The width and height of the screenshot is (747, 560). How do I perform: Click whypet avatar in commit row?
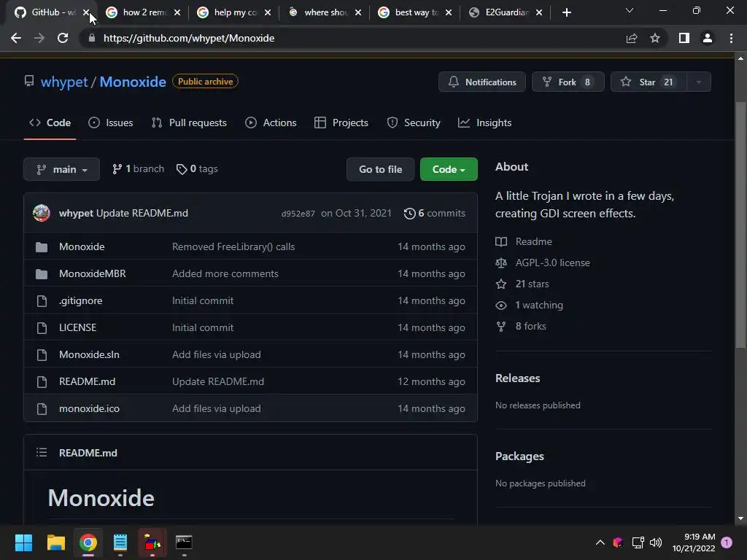pos(42,213)
